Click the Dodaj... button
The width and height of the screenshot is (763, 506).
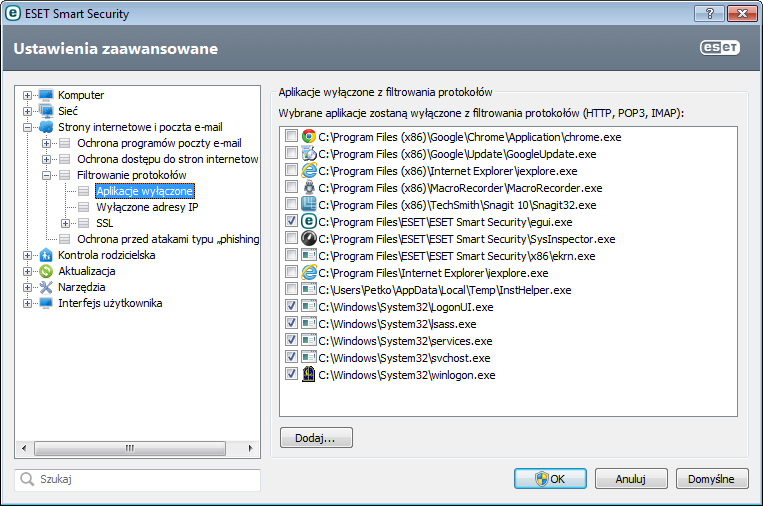pyautogui.click(x=316, y=438)
